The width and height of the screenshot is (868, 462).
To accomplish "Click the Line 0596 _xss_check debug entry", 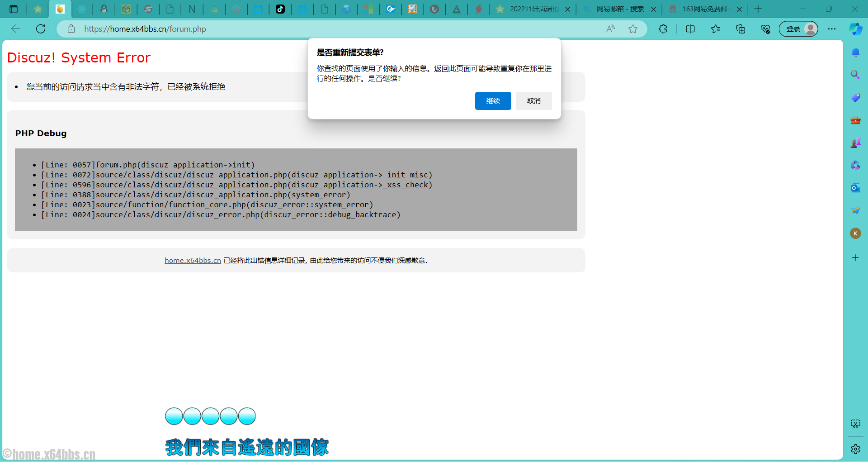I will (x=236, y=185).
